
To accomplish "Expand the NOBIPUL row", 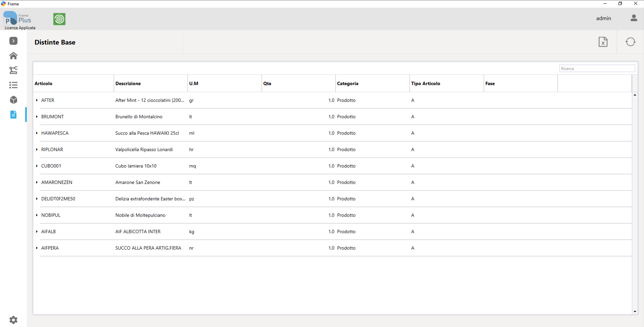I will tap(37, 215).
